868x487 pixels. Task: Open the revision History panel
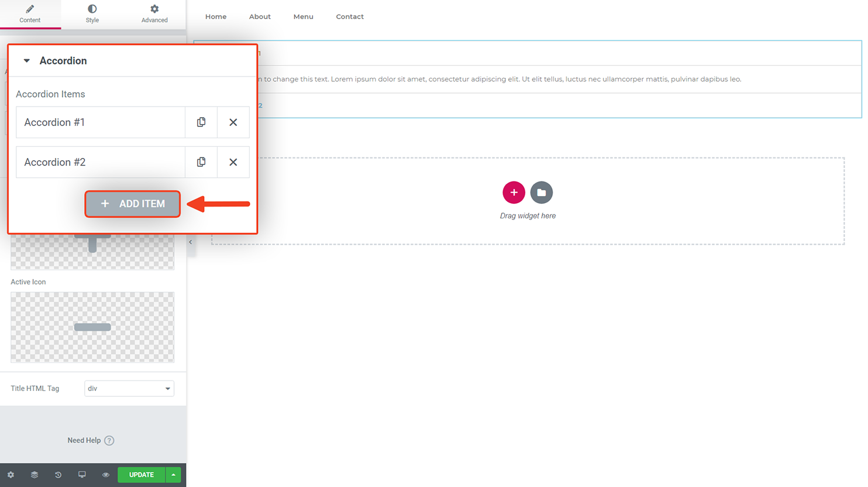[57, 475]
